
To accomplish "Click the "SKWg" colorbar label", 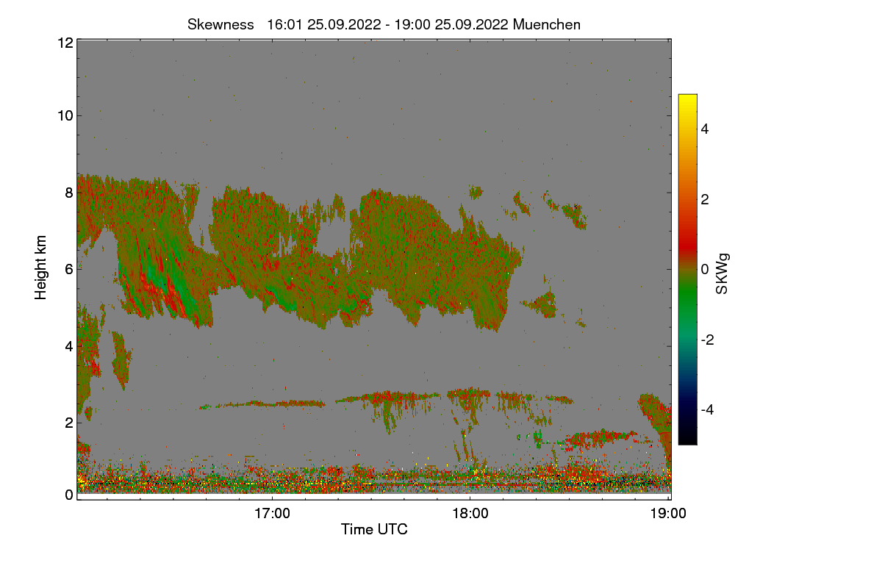I will (x=723, y=273).
